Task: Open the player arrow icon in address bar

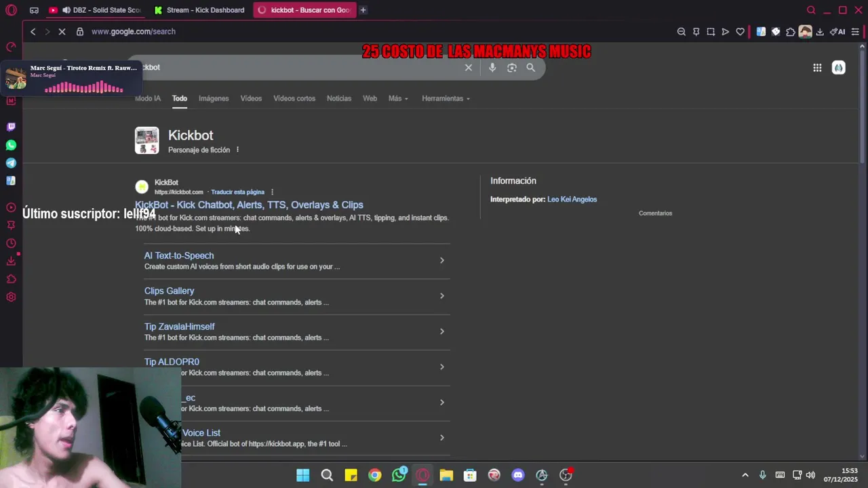Action: [x=725, y=31]
